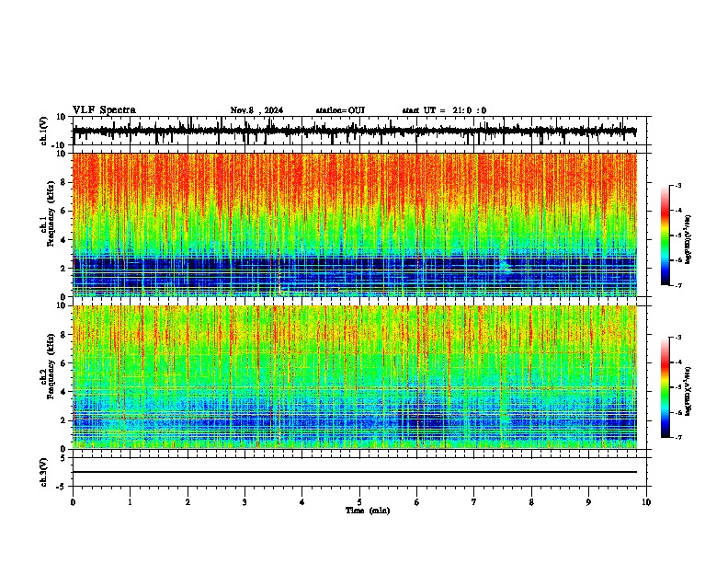Screen dimensions: 728x563
Task: Click the ch.1(V) waveform axis label
Action: [x=44, y=131]
